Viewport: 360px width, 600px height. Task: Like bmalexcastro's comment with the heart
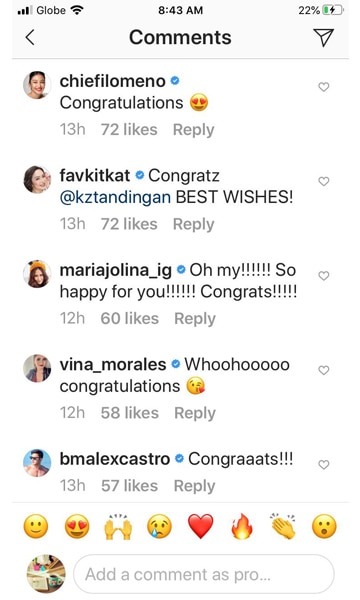324,465
